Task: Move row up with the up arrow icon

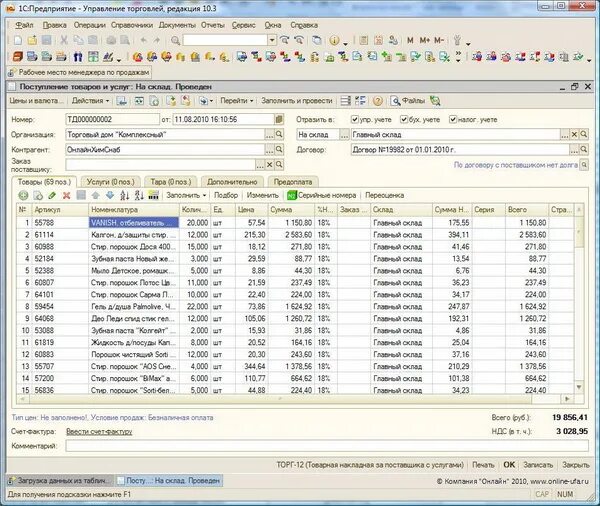Action: pyautogui.click(x=96, y=196)
